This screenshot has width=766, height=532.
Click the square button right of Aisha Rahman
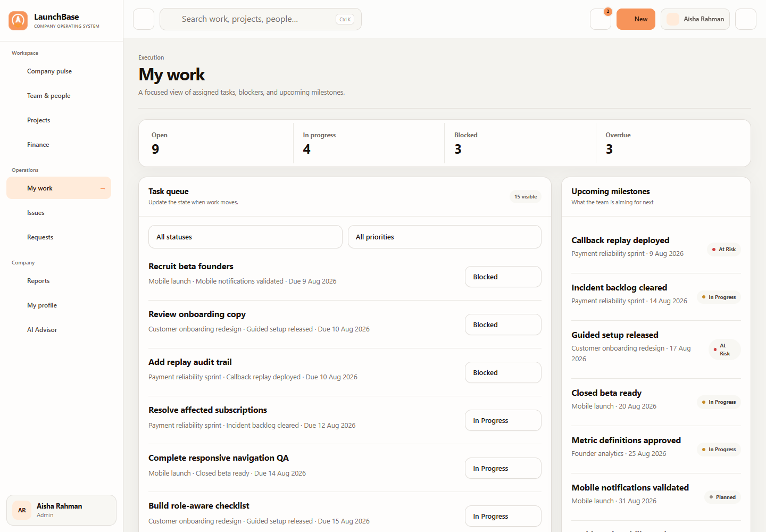pyautogui.click(x=746, y=19)
